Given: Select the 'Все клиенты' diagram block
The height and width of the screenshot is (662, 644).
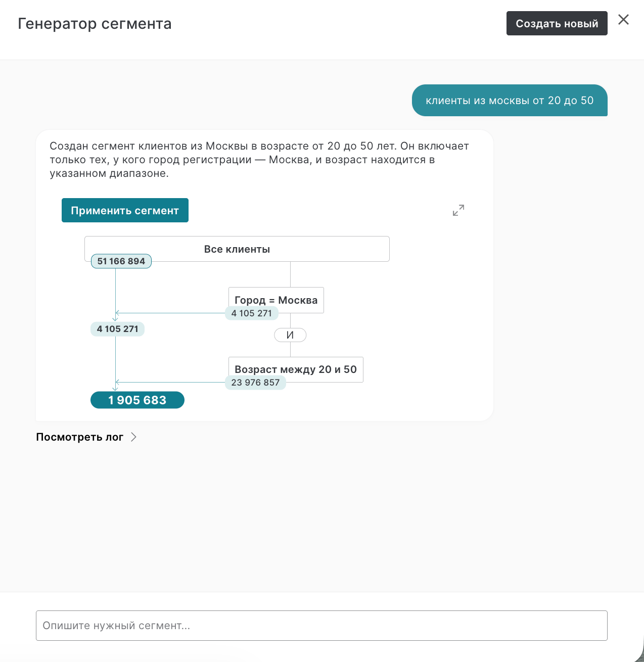Looking at the screenshot, I should (237, 249).
